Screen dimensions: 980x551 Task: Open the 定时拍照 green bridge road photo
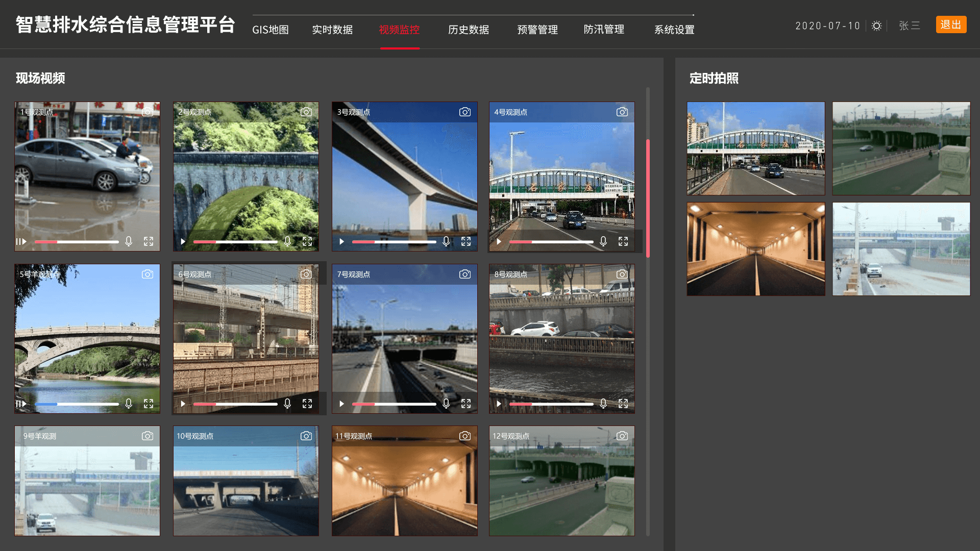click(901, 148)
